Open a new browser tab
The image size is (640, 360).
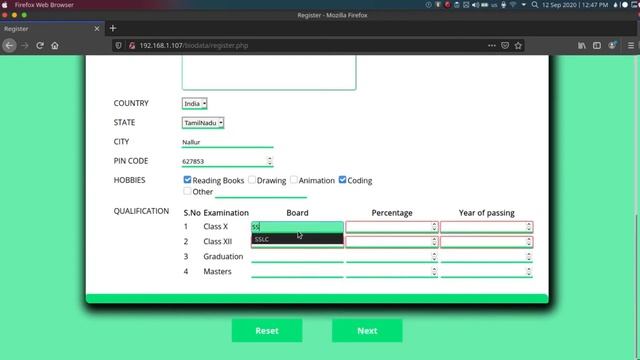pyautogui.click(x=113, y=28)
